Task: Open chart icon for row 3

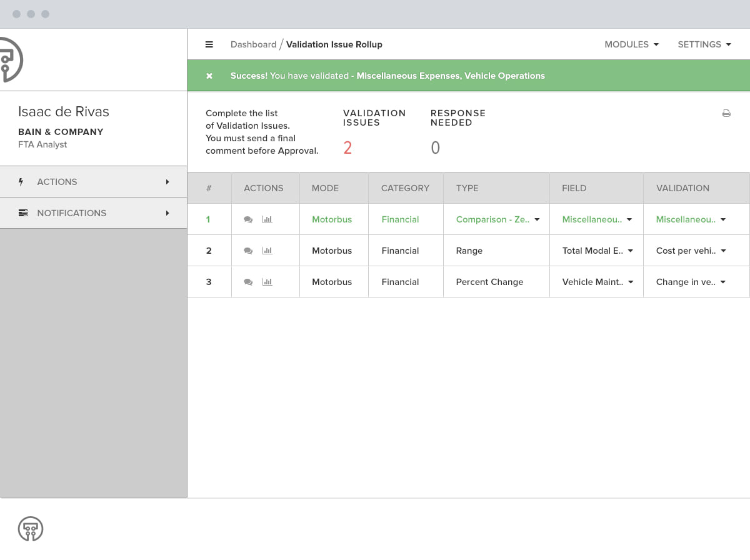Action: click(x=267, y=282)
